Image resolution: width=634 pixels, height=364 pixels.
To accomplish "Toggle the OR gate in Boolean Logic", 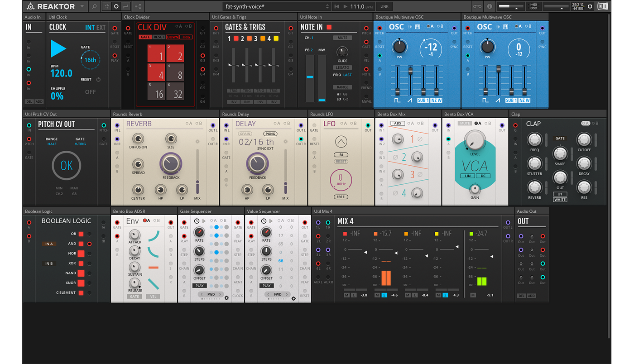I will click(81, 234).
